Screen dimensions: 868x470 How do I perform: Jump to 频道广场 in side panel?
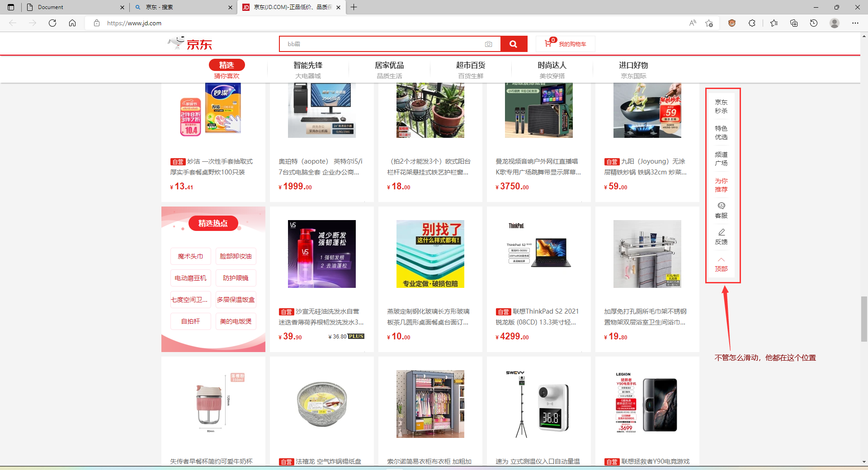tap(721, 159)
